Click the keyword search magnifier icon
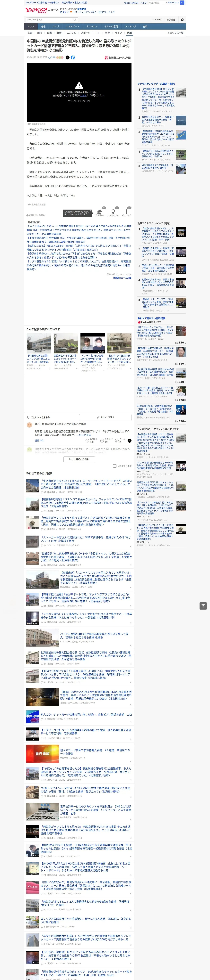 [75, 20]
